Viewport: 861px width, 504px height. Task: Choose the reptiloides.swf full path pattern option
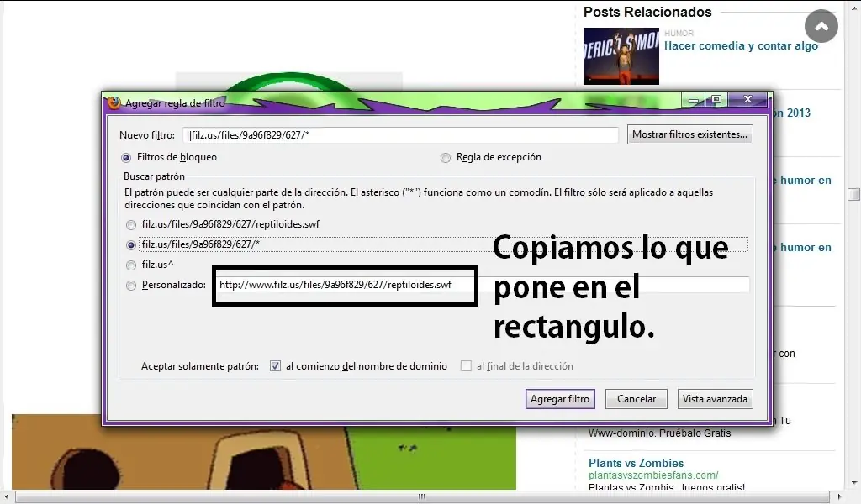[x=130, y=225]
